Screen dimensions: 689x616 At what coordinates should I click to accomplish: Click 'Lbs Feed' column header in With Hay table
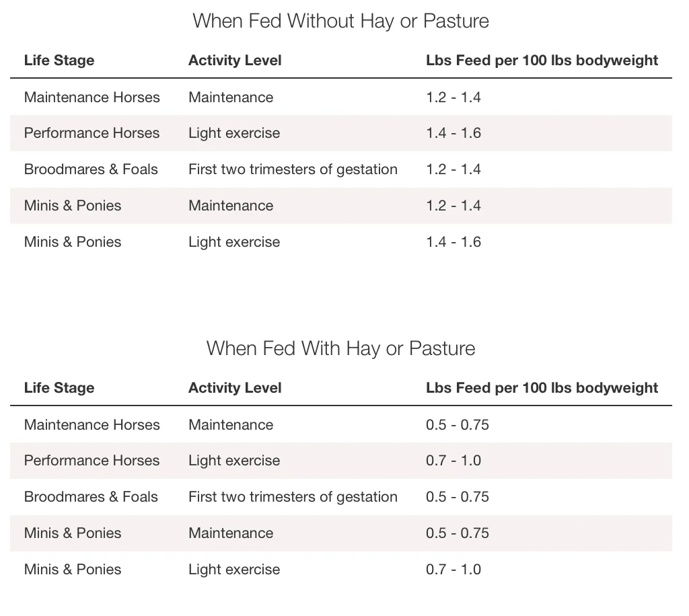[x=542, y=388]
